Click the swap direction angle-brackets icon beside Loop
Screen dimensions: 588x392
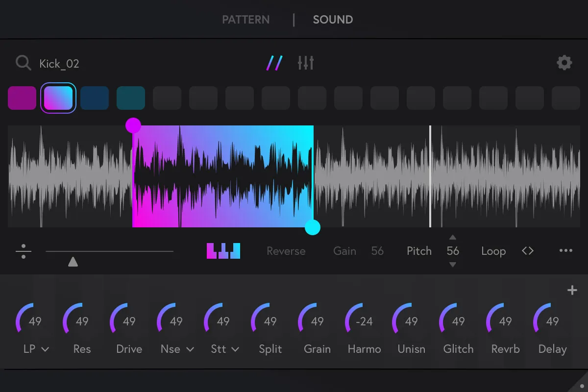(x=528, y=250)
